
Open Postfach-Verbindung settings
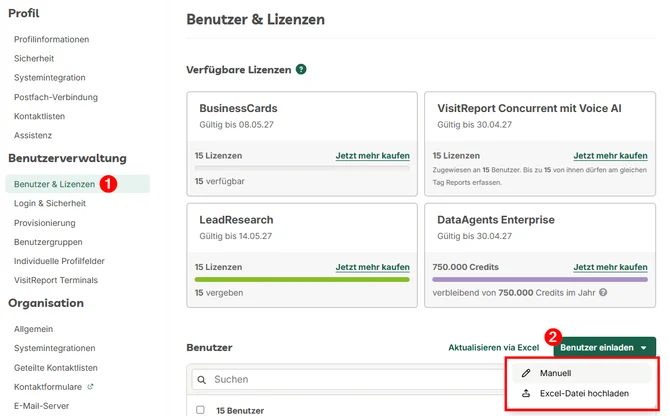coord(56,97)
